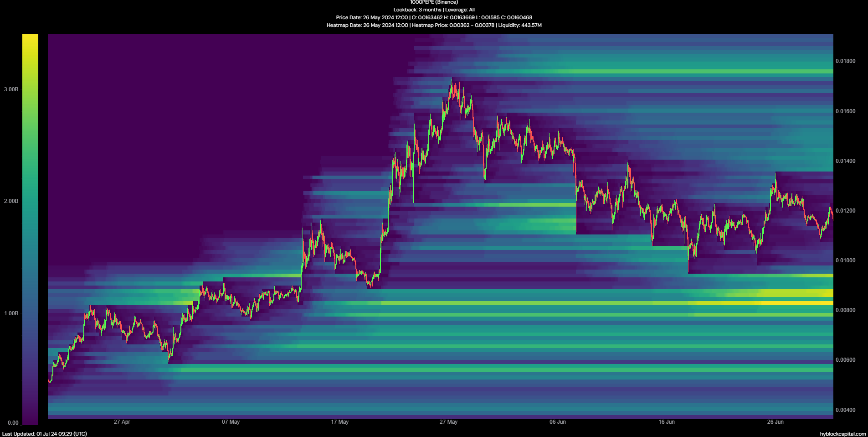The image size is (868, 437).
Task: Click the 17 May date axis label
Action: coord(340,422)
